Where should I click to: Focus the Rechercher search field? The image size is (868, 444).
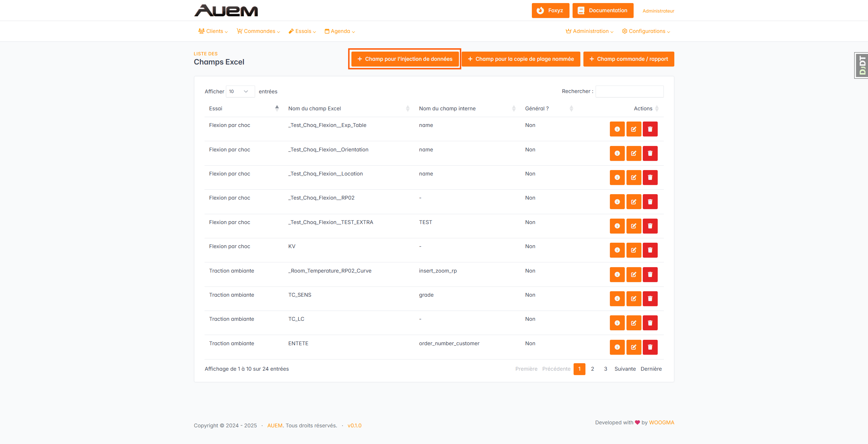(x=629, y=92)
